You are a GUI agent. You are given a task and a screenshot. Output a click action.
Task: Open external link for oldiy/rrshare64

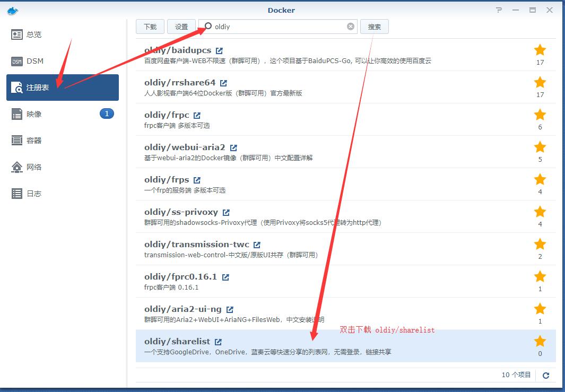[223, 83]
